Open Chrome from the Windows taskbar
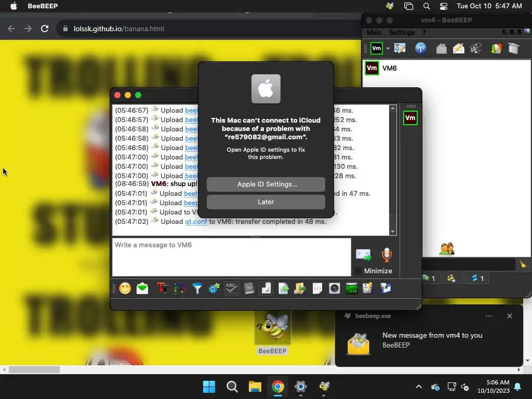The height and width of the screenshot is (399, 532). (277, 387)
